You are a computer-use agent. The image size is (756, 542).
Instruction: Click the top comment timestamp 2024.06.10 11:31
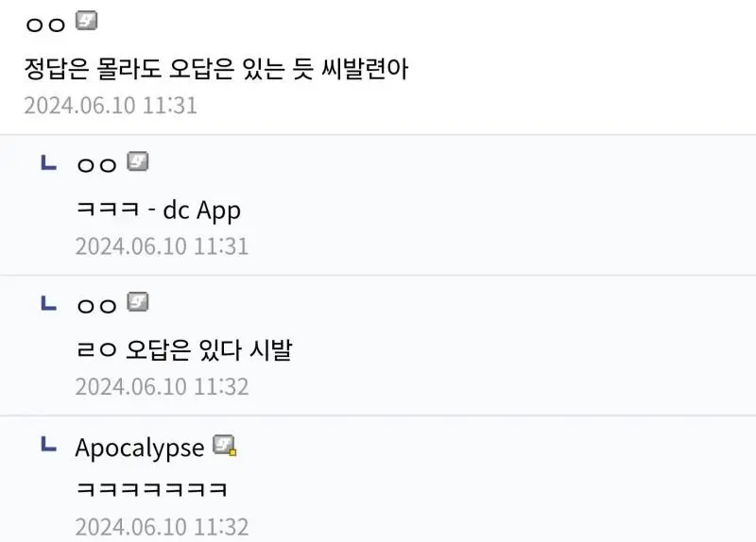(x=111, y=106)
